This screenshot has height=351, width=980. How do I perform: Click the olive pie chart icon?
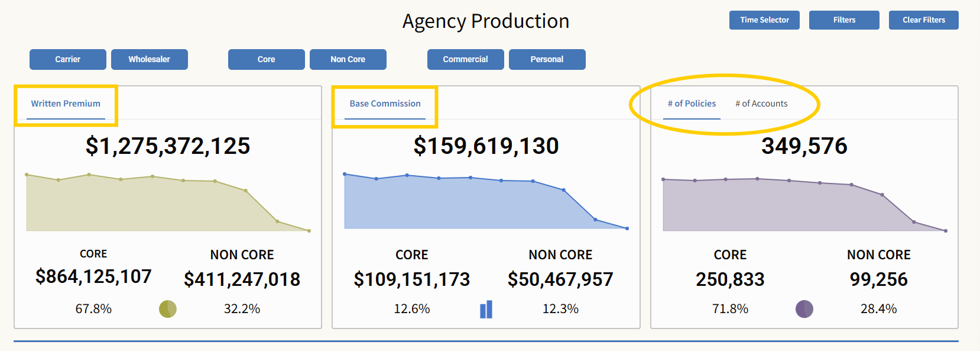(168, 309)
